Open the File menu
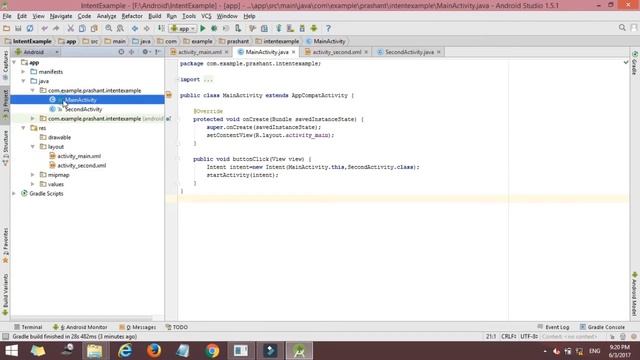The width and height of the screenshot is (640, 360). coord(7,16)
